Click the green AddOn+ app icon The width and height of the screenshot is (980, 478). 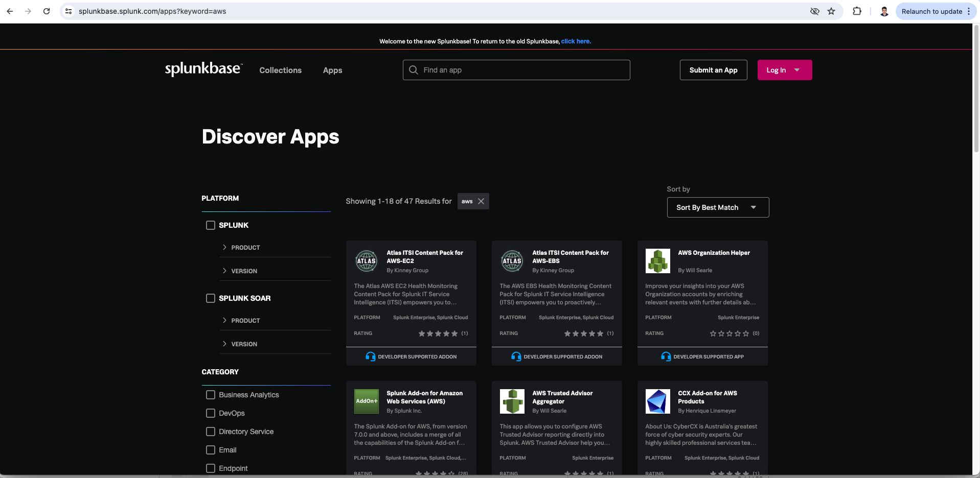367,401
